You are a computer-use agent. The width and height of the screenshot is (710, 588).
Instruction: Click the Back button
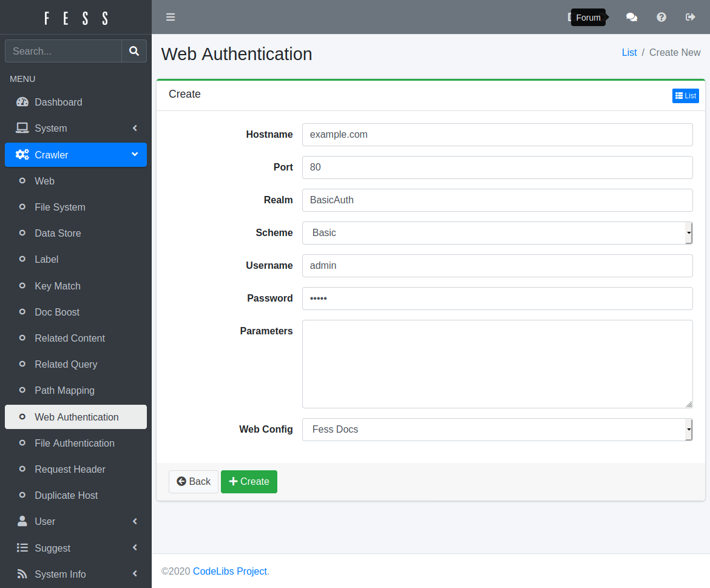(x=194, y=482)
